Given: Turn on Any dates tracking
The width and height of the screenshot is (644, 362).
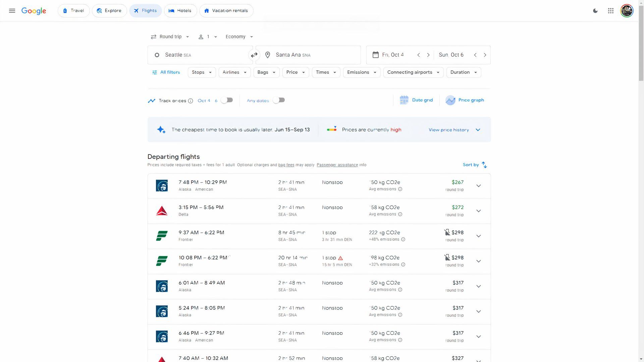Looking at the screenshot, I should click(279, 100).
